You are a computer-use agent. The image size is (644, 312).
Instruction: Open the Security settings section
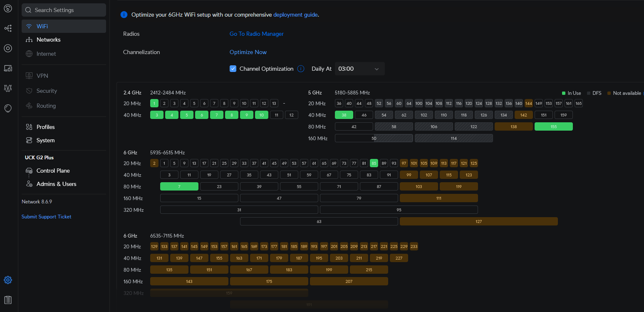click(64, 91)
